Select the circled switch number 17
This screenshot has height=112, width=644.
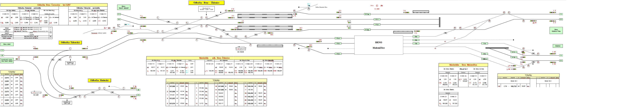coord(250,45)
